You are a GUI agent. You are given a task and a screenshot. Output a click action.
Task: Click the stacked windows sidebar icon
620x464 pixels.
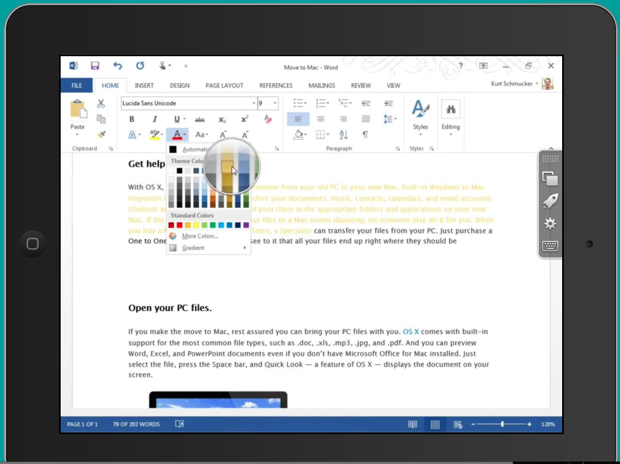click(x=550, y=179)
